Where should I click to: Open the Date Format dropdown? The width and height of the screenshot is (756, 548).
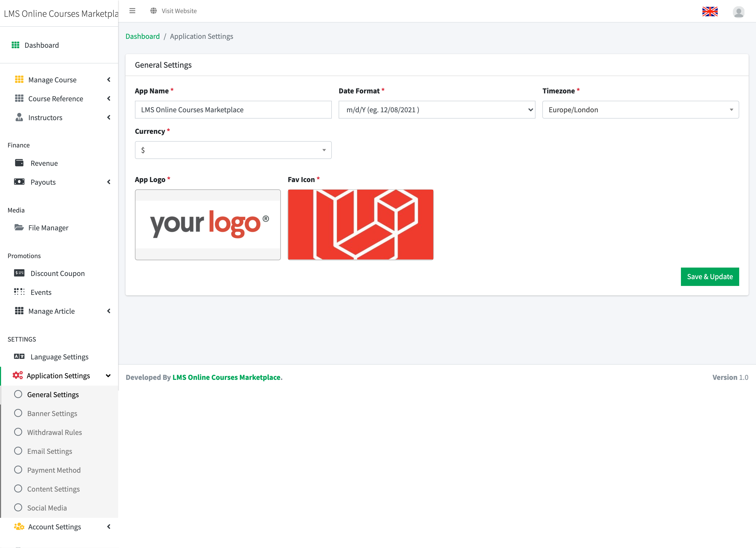[x=437, y=110]
